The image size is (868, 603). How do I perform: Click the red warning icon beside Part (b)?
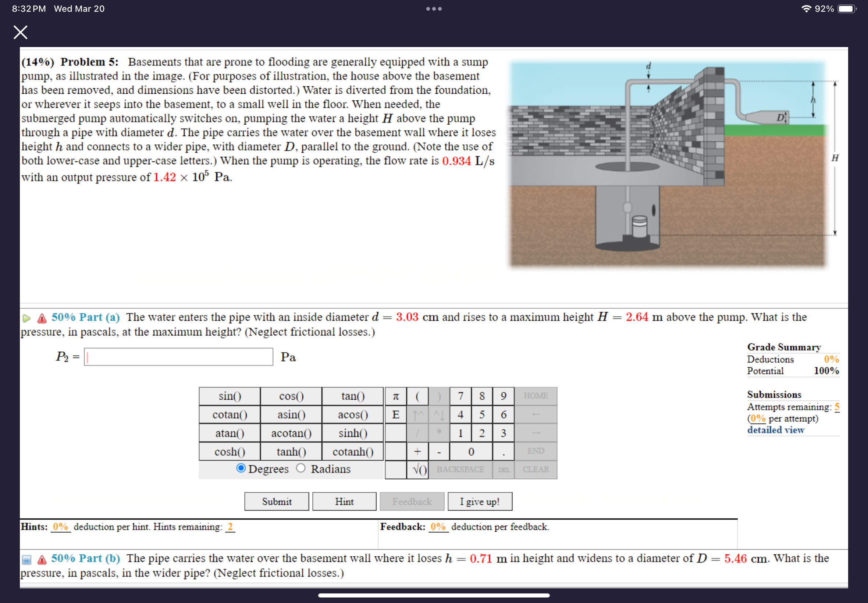pyautogui.click(x=42, y=560)
